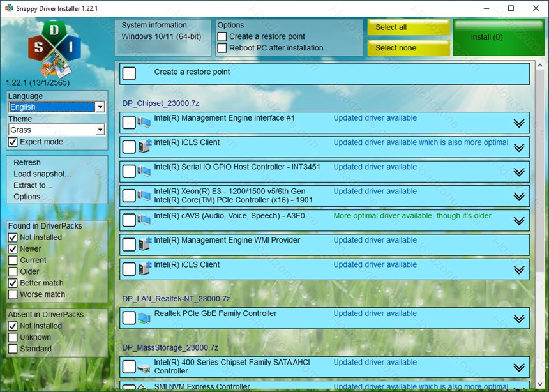
Task: Select the 400 Series SATA AHCI Controller checkbox
Action: (x=129, y=366)
